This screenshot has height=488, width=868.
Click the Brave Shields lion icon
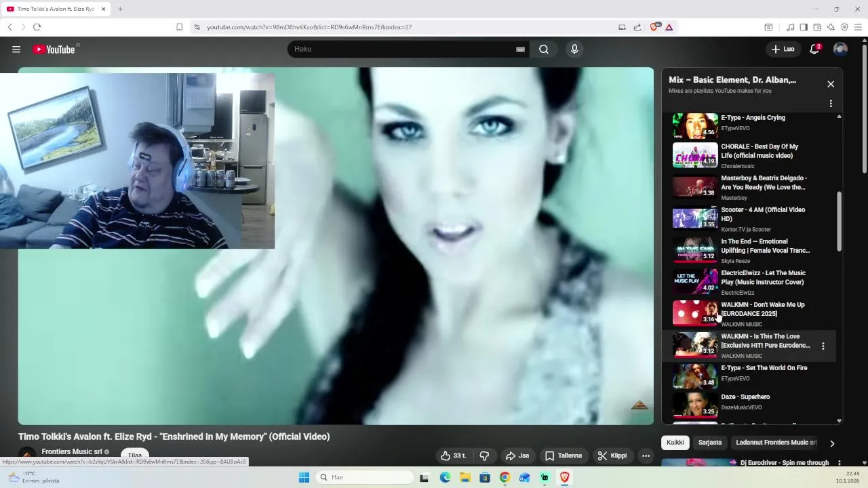[x=654, y=27]
